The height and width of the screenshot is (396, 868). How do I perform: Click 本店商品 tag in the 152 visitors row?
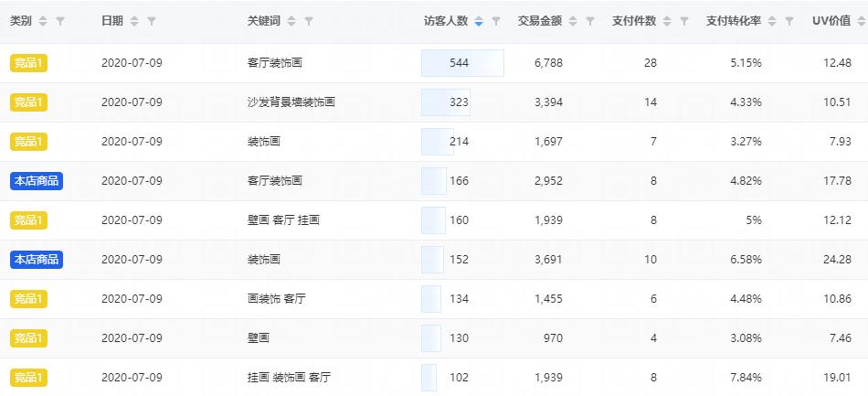(x=37, y=260)
